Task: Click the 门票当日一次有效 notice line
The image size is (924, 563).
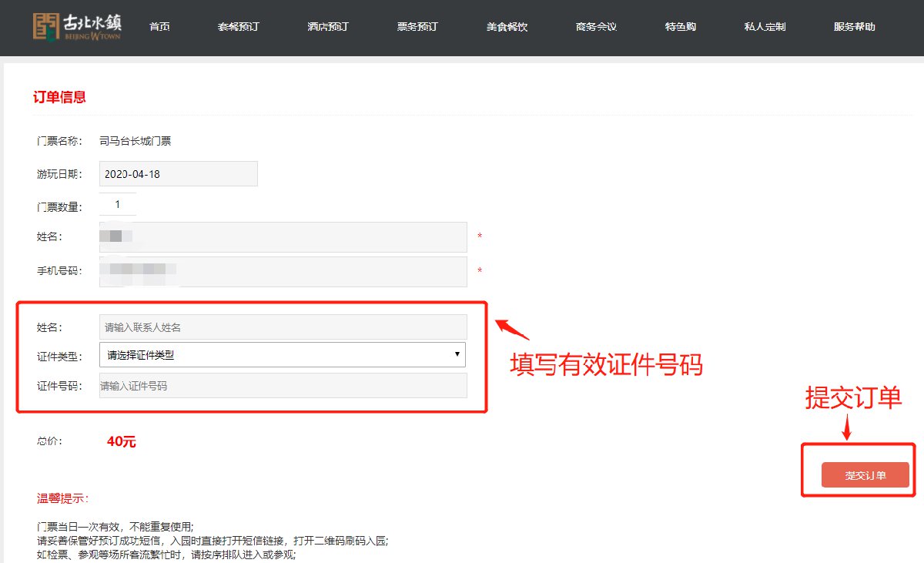Action: (115, 528)
